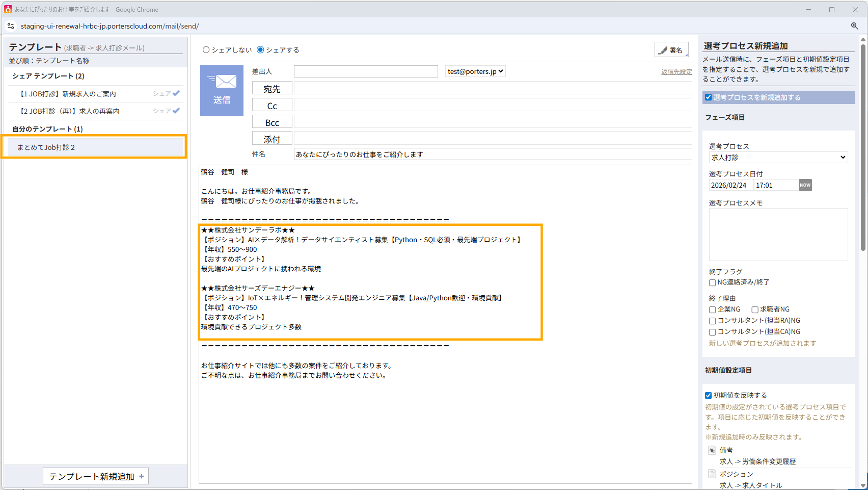Image resolution: width=868 pixels, height=490 pixels.
Task: Select the シェアしない radio button
Action: point(206,50)
